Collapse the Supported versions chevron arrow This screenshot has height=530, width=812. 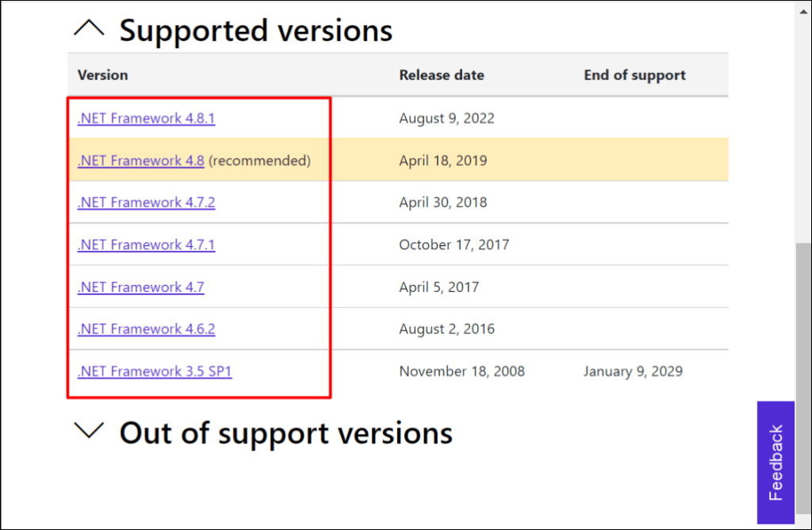pos(88,29)
